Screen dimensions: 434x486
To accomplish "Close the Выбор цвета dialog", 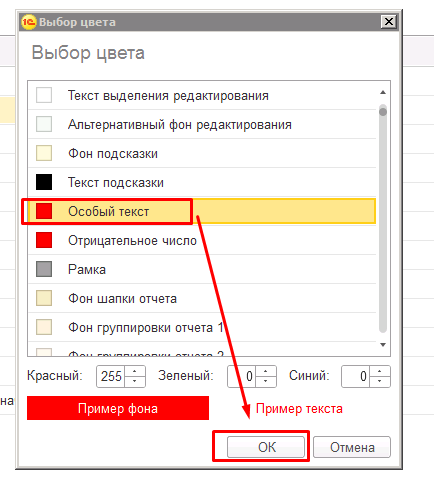I will (x=389, y=22).
